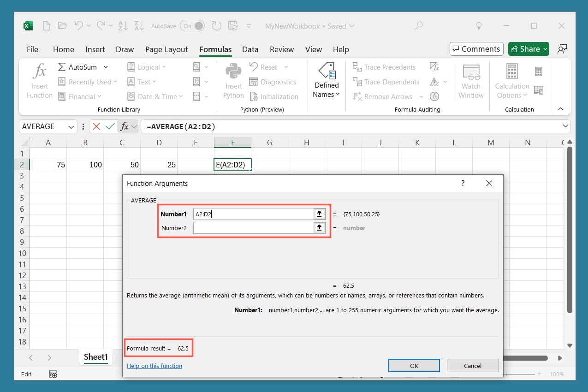Click the Insert Function fx ribbon button

40,81
